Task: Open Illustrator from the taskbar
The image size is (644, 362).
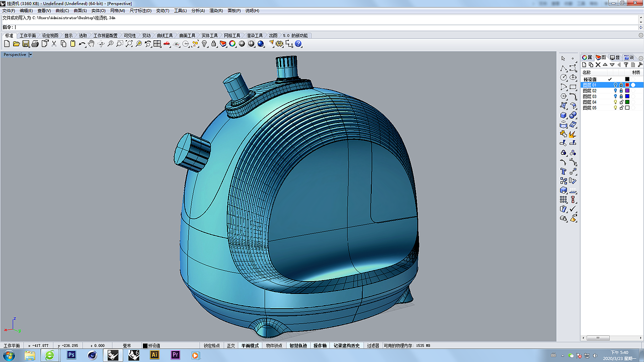Action: click(x=154, y=355)
